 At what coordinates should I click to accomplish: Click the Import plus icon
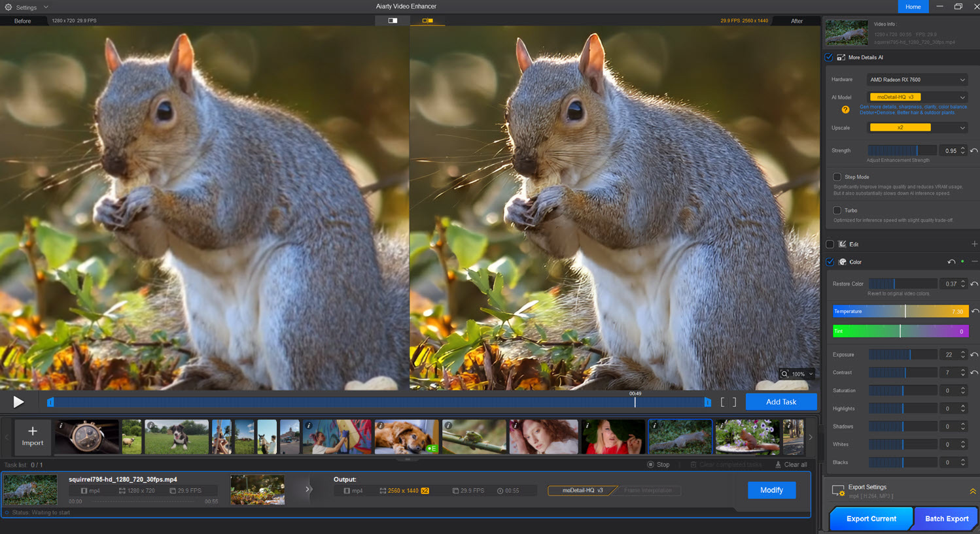tap(32, 431)
